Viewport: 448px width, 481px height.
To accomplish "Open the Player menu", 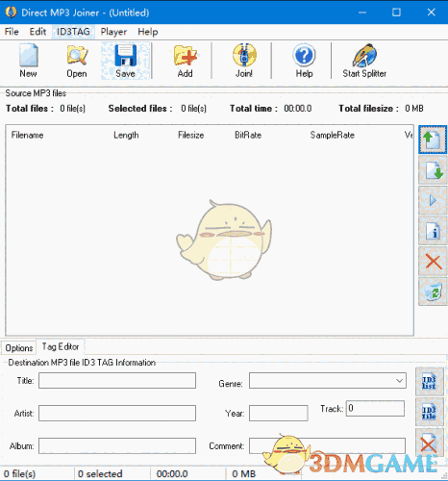I will pyautogui.click(x=113, y=32).
